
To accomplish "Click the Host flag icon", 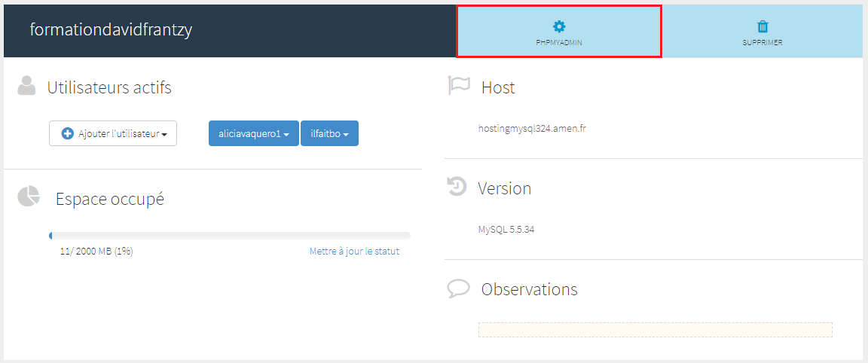I will [x=459, y=85].
